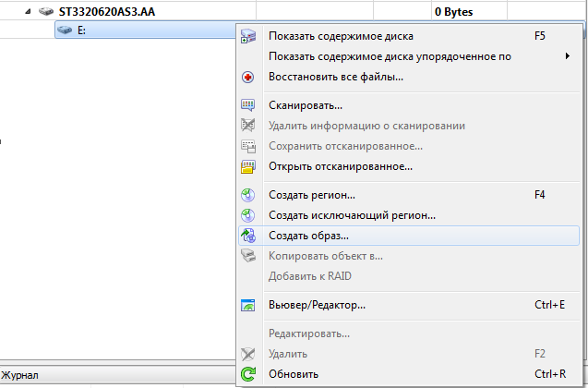Expand the sorted disk contents submenu arrow
The height and width of the screenshot is (388, 588).
coord(567,56)
